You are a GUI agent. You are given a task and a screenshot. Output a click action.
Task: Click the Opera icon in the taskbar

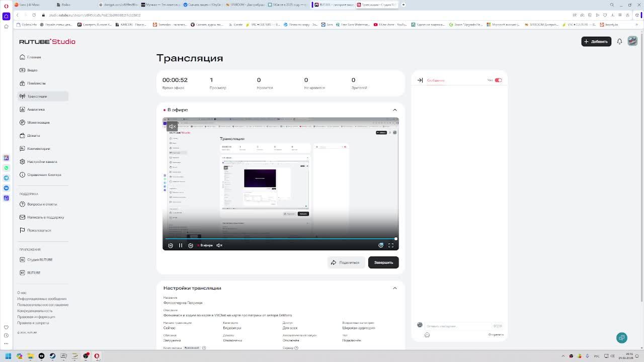click(x=97, y=356)
